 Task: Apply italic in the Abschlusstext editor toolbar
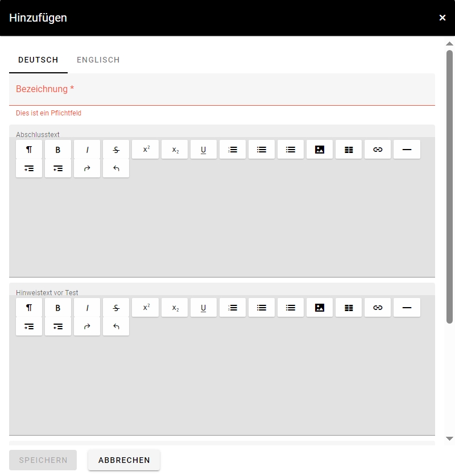(87, 150)
